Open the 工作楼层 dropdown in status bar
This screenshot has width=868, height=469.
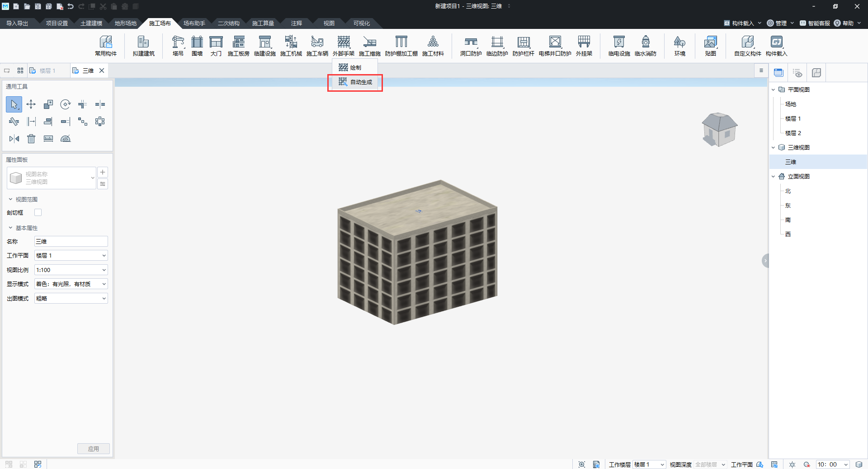tap(649, 464)
